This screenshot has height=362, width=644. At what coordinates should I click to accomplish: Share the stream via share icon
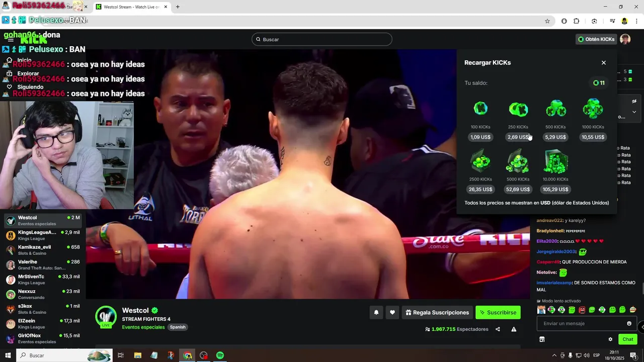pos(498,329)
